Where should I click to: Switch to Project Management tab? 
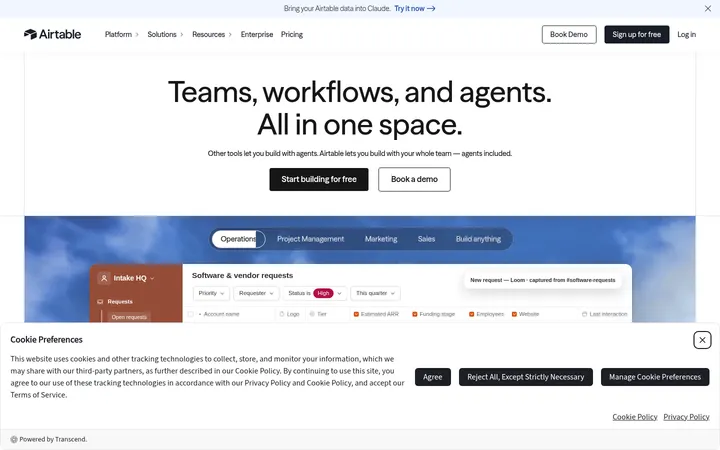310,239
